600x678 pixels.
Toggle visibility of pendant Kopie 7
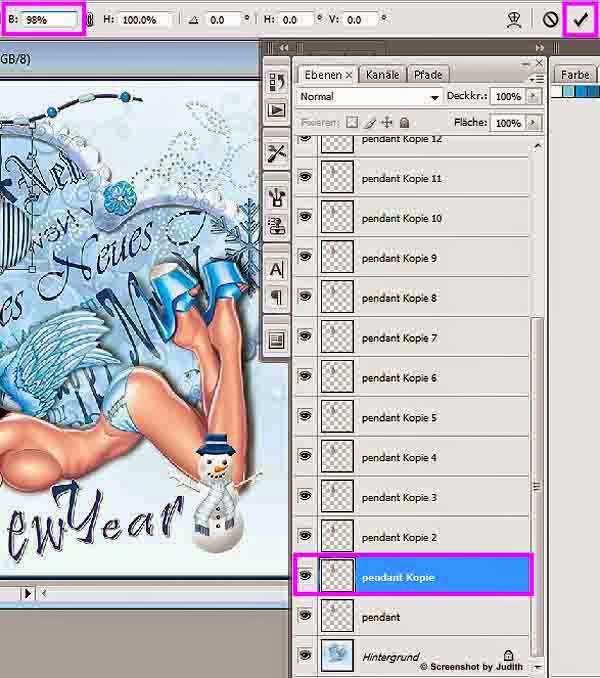point(305,336)
